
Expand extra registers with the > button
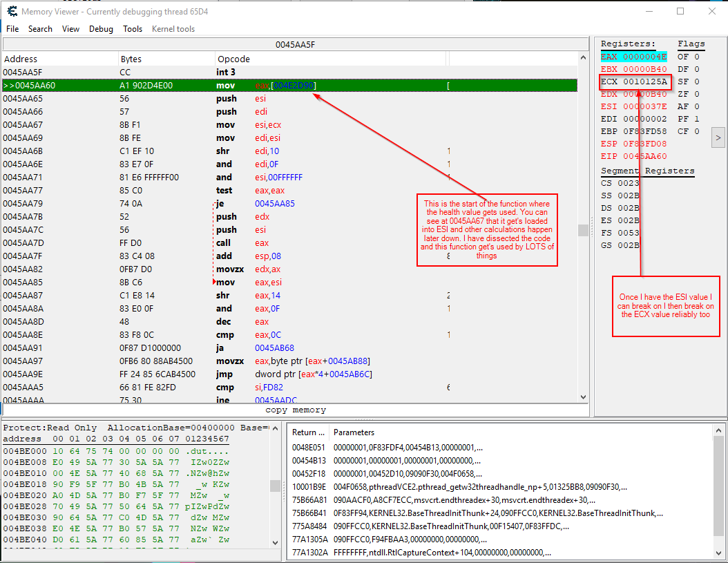[x=718, y=138]
